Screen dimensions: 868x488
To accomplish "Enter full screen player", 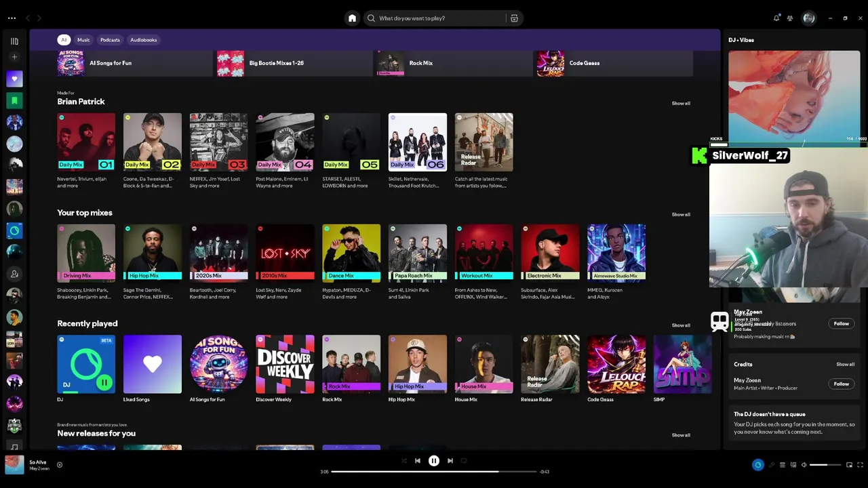I will 861,465.
